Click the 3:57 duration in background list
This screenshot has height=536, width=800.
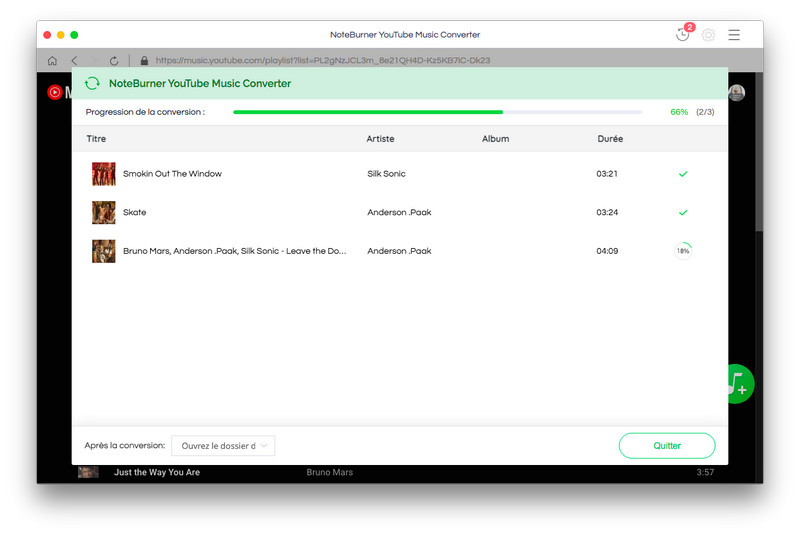[705, 472]
